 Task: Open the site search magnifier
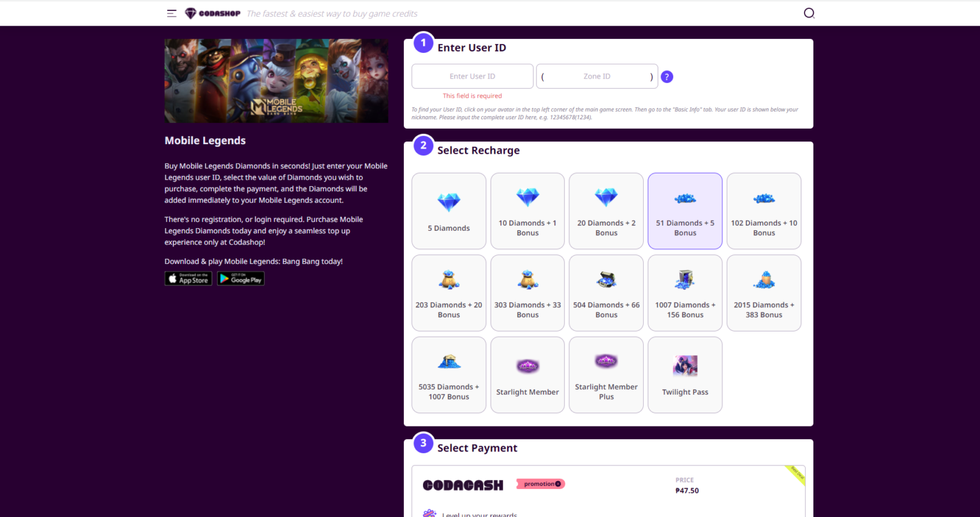[809, 13]
